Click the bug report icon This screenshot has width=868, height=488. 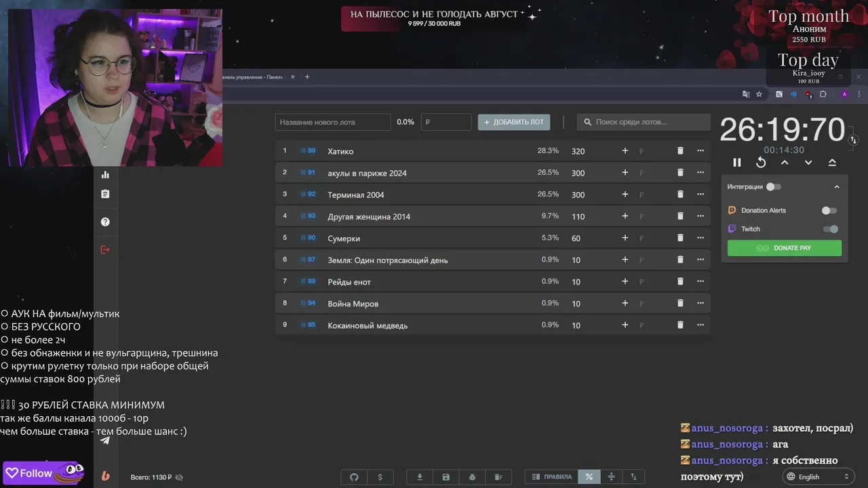pyautogui.click(x=472, y=477)
